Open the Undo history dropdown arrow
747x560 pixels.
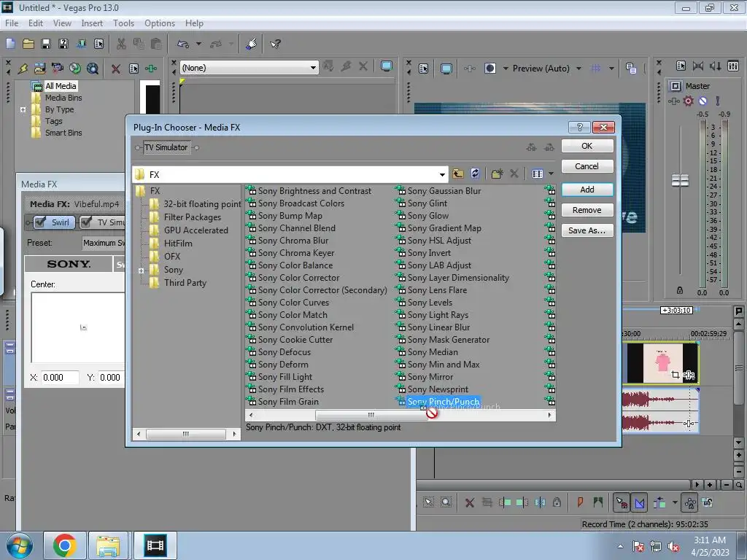click(198, 44)
